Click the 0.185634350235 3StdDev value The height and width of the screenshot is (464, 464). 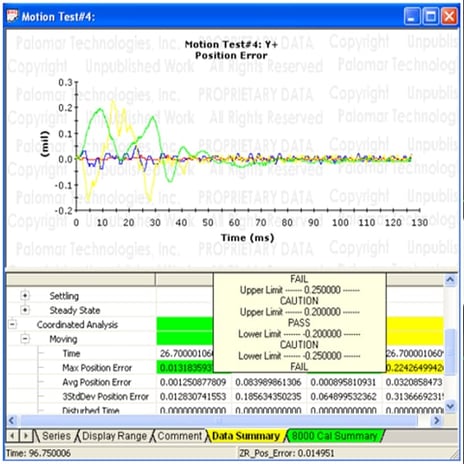(x=268, y=396)
